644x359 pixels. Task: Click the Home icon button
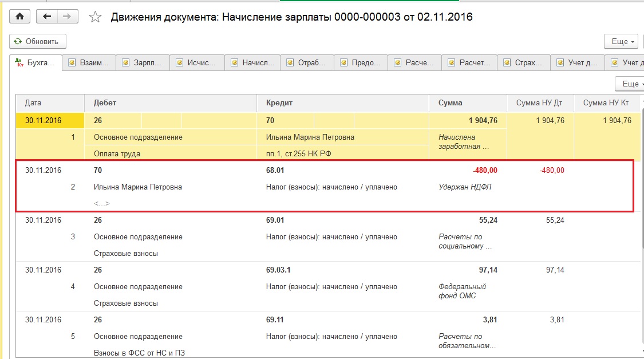coord(19,17)
